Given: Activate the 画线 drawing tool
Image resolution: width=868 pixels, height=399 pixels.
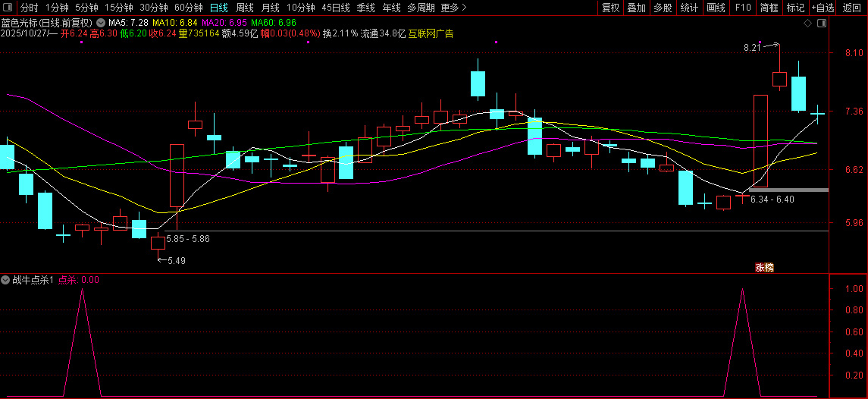Looking at the screenshot, I should [x=716, y=8].
